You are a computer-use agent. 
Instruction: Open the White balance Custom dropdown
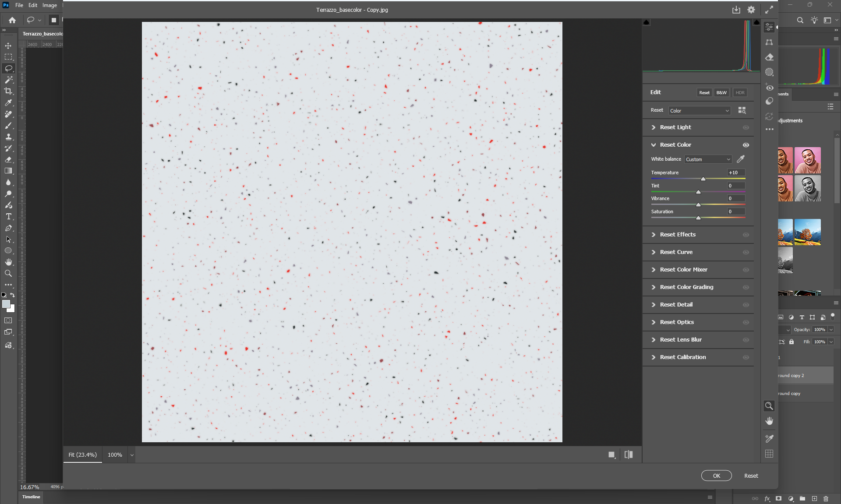(x=708, y=159)
